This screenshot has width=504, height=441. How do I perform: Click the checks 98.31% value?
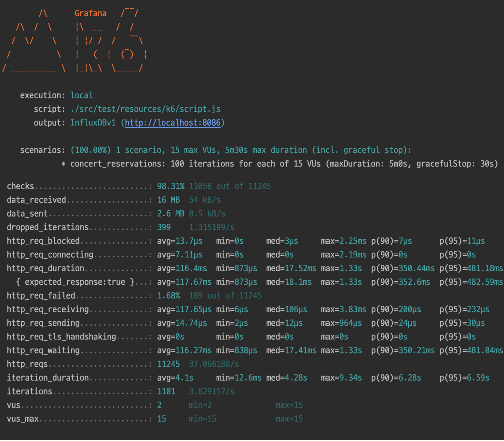(x=170, y=186)
